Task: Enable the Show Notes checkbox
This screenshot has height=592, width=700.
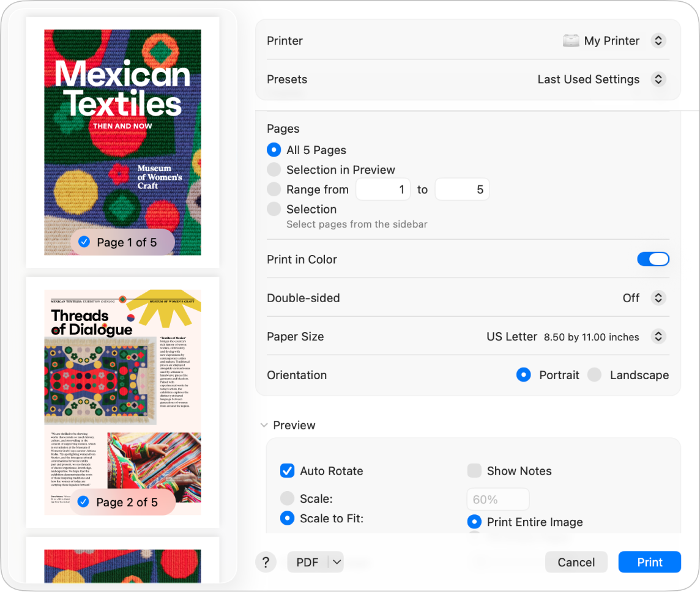Action: point(474,471)
